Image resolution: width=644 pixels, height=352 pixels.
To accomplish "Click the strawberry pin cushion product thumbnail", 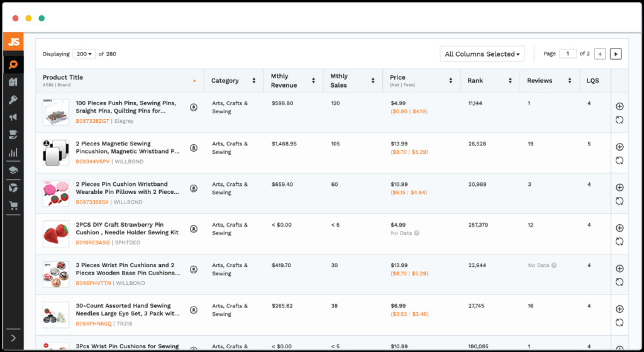I will pos(56,233).
